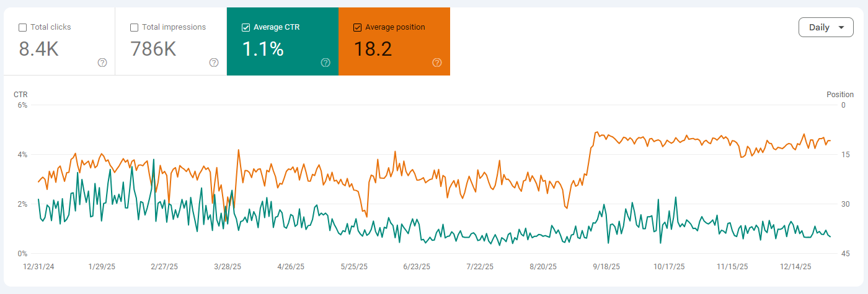Click the Position axis label
This screenshot has width=868, height=294.
coord(840,95)
